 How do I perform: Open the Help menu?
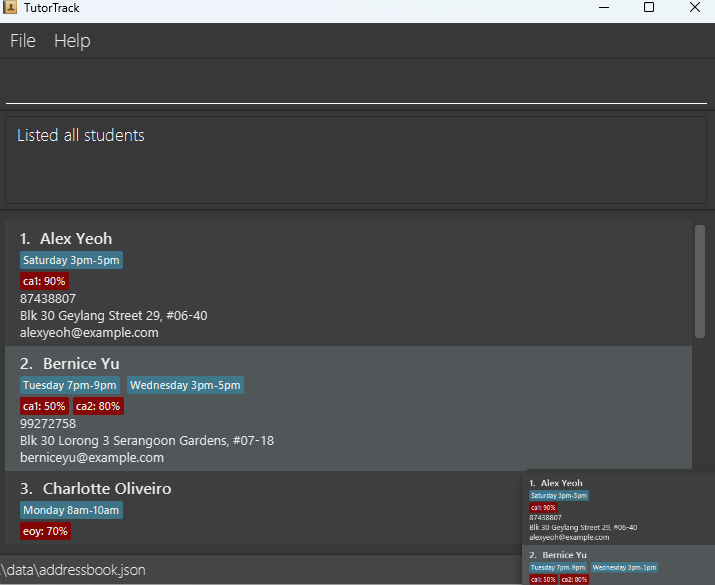[72, 41]
